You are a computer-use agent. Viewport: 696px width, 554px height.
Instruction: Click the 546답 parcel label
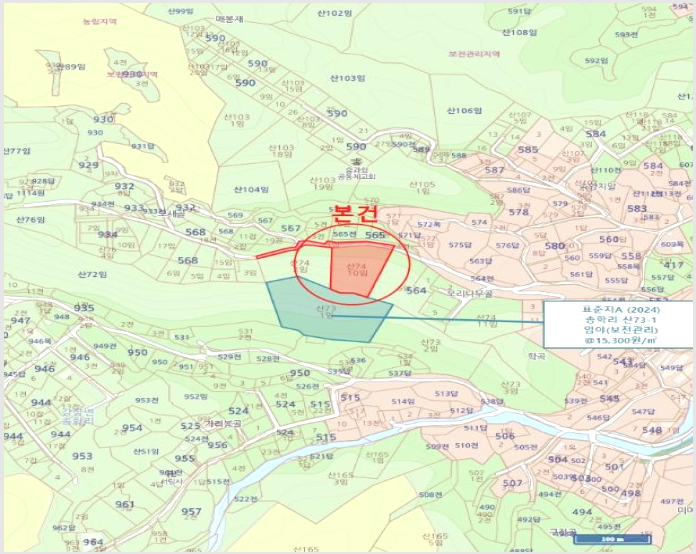point(598,417)
